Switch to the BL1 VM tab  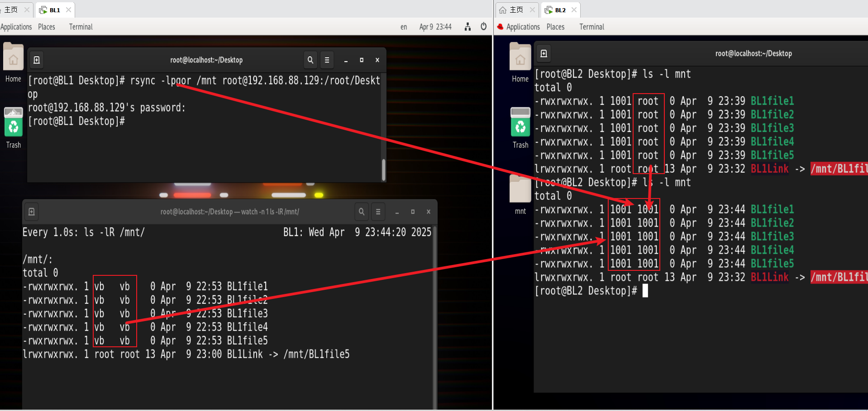coord(55,10)
